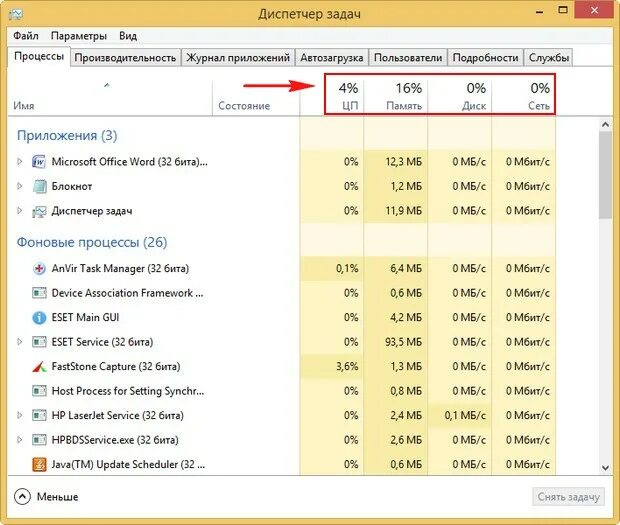Expand the HPBDSService.exe entry
620x525 pixels.
click(19, 440)
